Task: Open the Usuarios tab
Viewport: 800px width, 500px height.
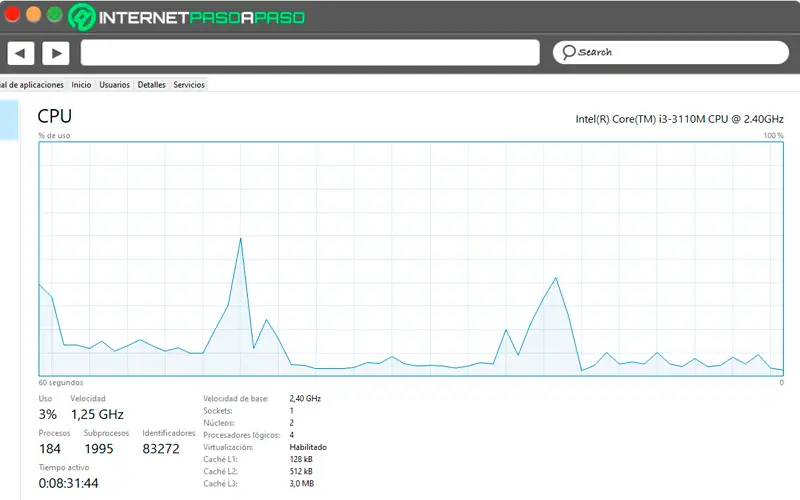Action: (x=114, y=85)
